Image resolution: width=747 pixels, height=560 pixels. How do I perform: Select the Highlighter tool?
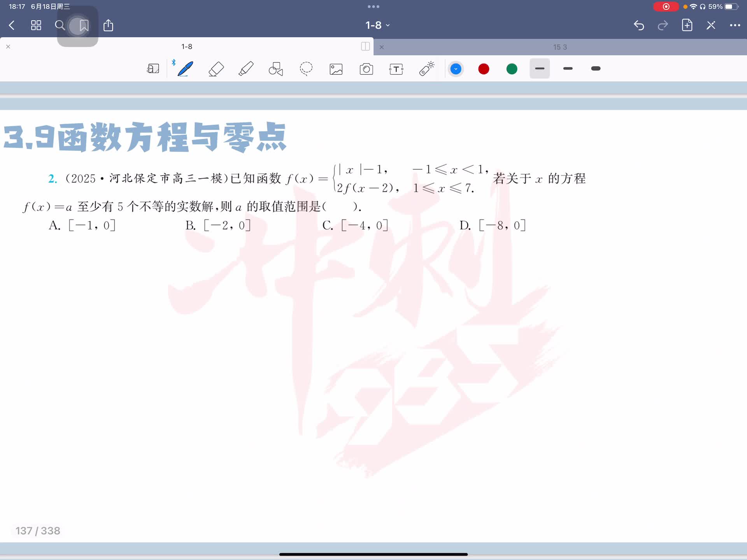(x=246, y=69)
